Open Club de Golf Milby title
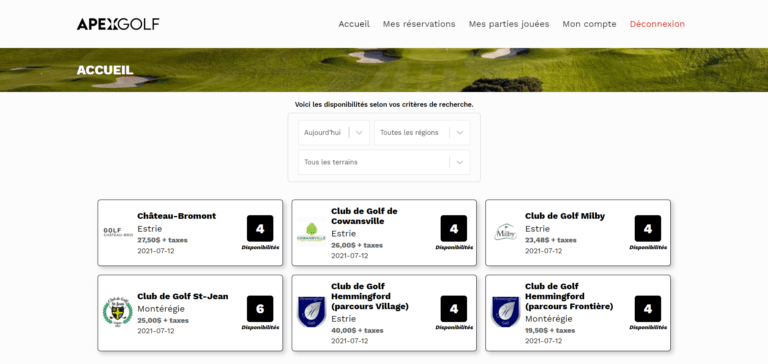The image size is (768, 364). [565, 216]
